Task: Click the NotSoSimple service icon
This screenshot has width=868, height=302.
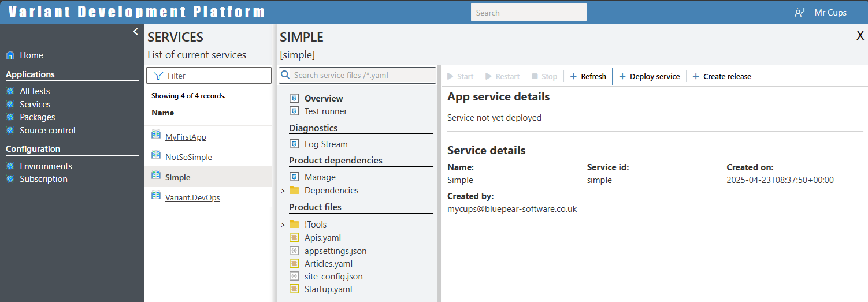Action: click(x=155, y=155)
